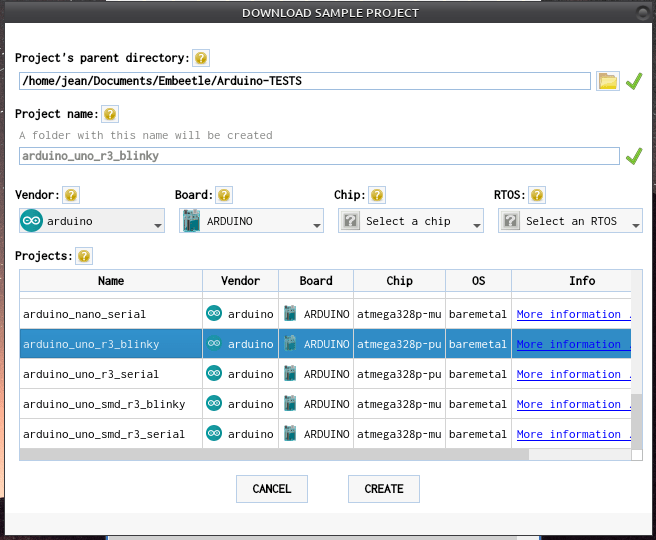This screenshot has height=540, width=656.
Task: Sort projects by Vendor column header
Action: point(241,281)
